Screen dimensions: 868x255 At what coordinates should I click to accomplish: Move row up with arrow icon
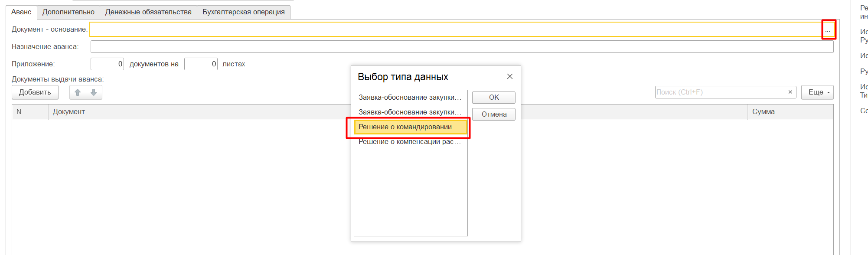coord(78,92)
